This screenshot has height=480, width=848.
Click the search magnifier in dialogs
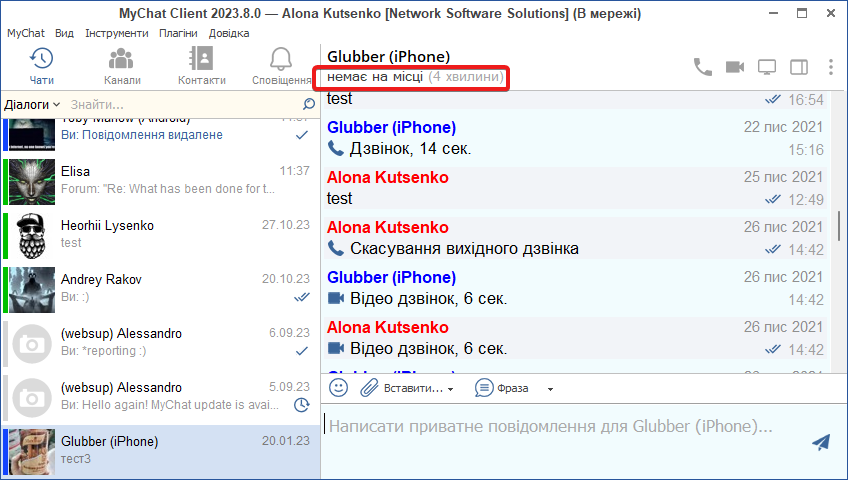pyautogui.click(x=309, y=104)
